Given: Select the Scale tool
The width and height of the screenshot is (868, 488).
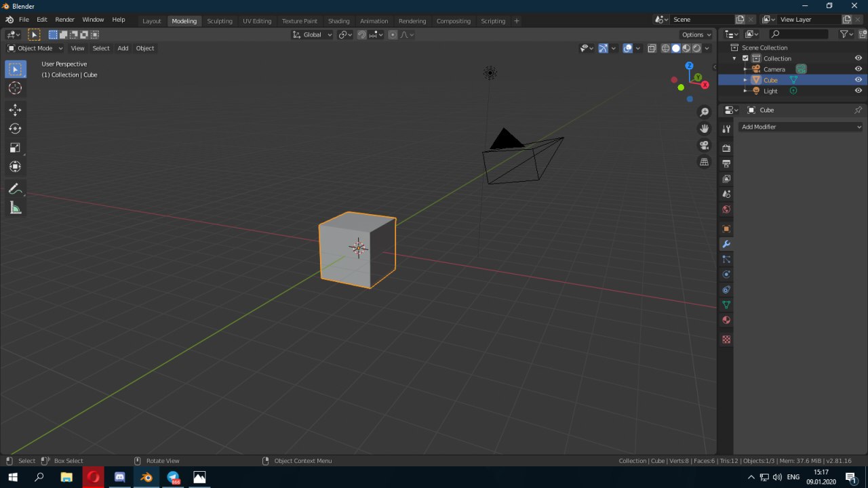Looking at the screenshot, I should (x=15, y=148).
